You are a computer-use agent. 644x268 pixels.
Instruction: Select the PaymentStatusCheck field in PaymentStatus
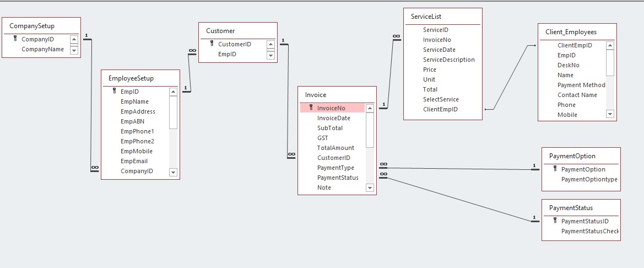pos(589,231)
